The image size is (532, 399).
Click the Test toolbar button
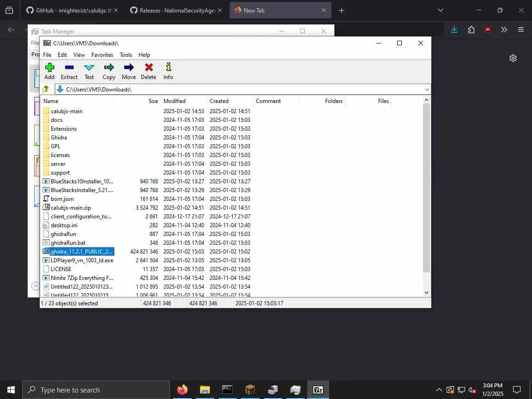pyautogui.click(x=89, y=72)
